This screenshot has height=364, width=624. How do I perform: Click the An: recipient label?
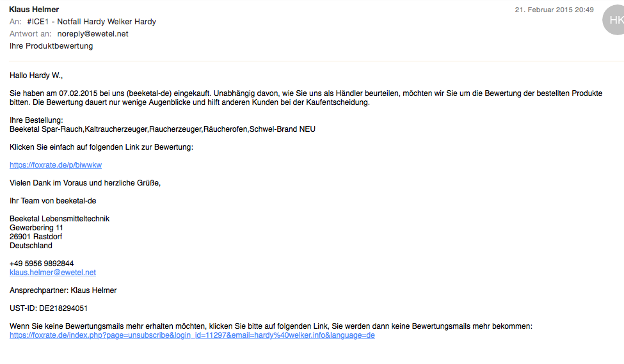(15, 22)
